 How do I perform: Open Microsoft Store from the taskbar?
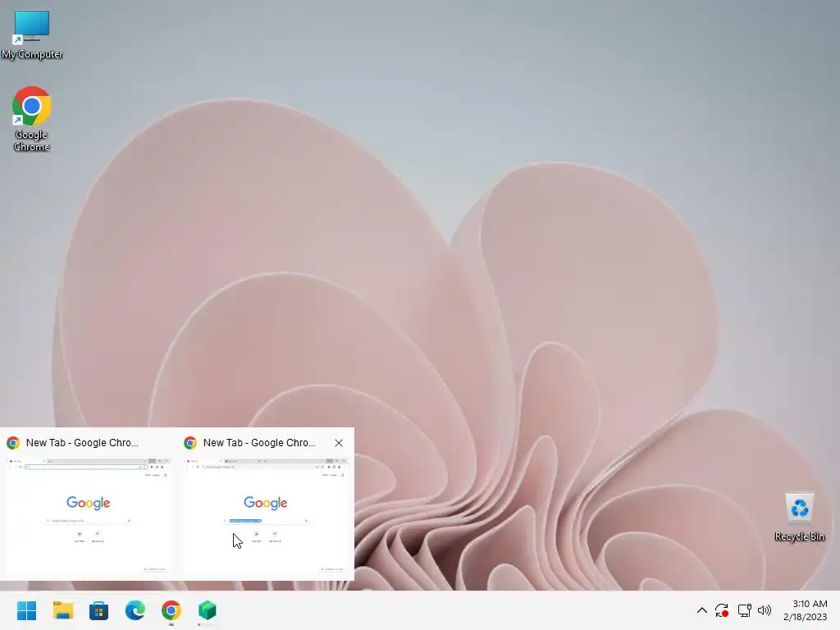98,610
